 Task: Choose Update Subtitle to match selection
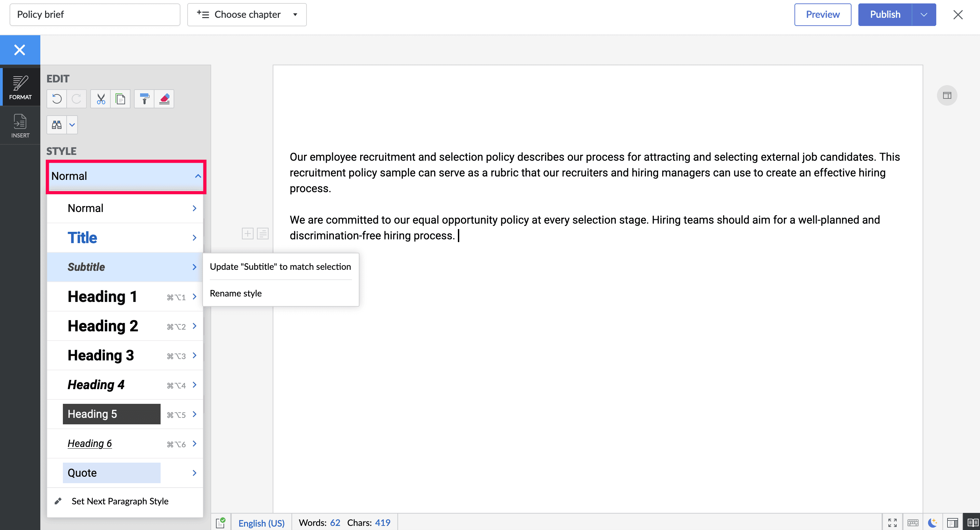click(x=281, y=266)
